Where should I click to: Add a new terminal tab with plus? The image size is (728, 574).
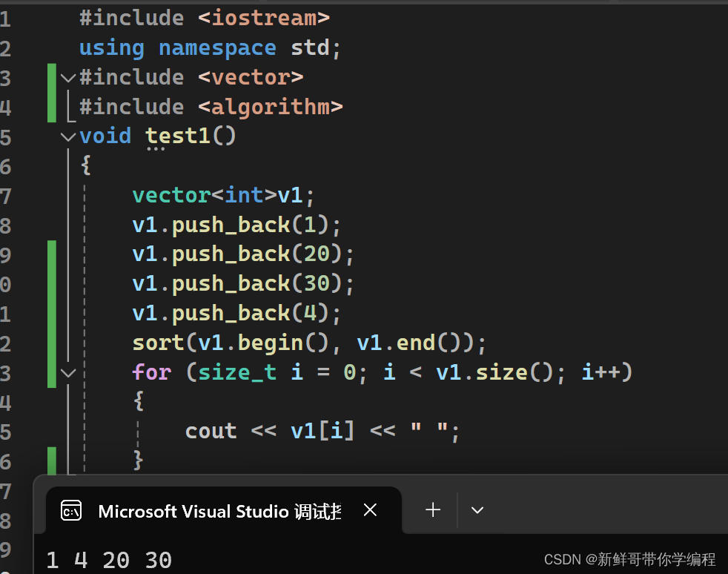[x=433, y=510]
